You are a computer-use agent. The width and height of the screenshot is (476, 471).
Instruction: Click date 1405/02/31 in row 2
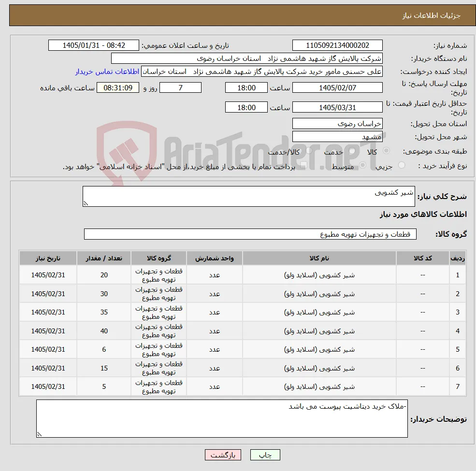(x=48, y=294)
